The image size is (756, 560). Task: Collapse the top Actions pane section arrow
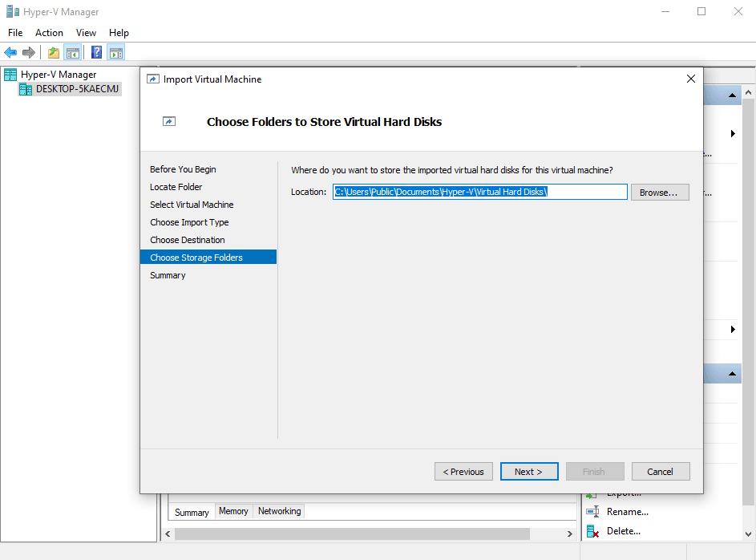732,95
